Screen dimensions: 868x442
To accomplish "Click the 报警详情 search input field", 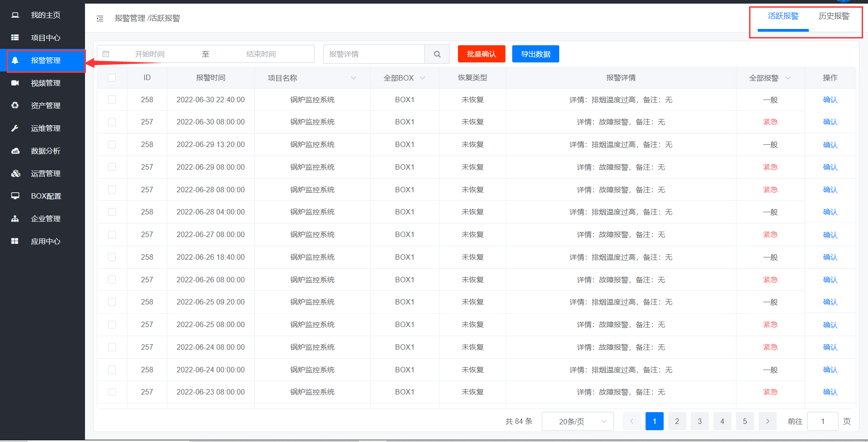I will pos(374,54).
